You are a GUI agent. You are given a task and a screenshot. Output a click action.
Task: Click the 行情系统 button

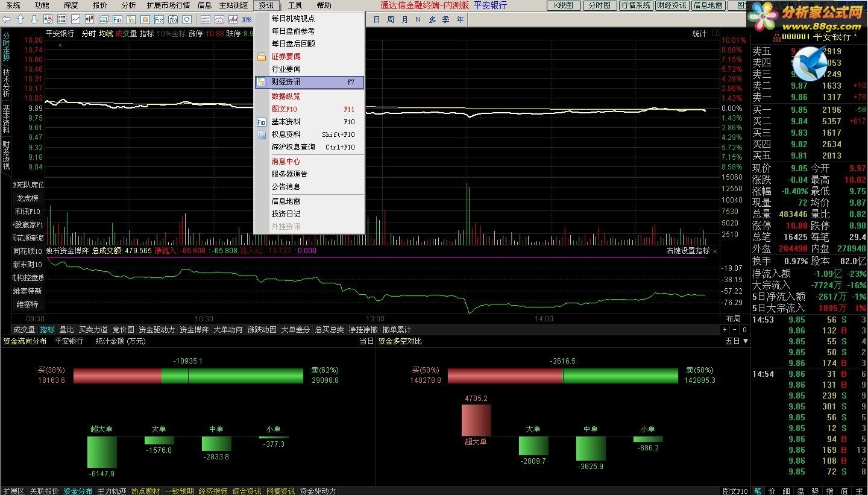(x=635, y=5)
